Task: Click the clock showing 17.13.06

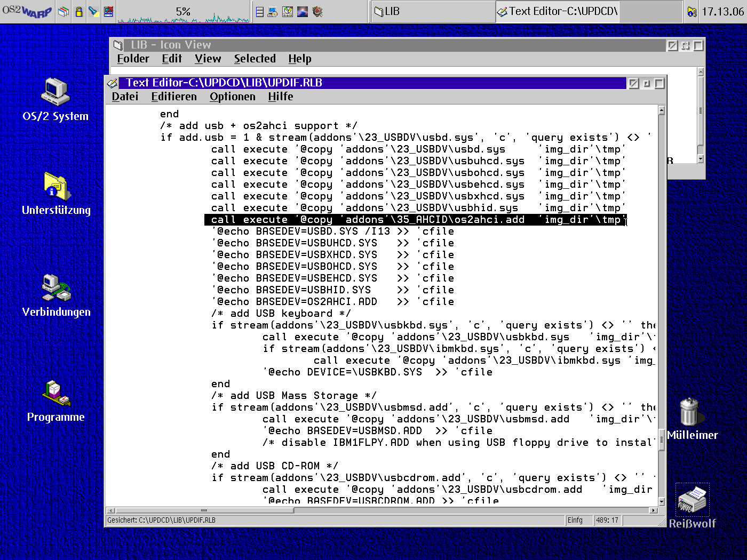Action: [x=722, y=12]
